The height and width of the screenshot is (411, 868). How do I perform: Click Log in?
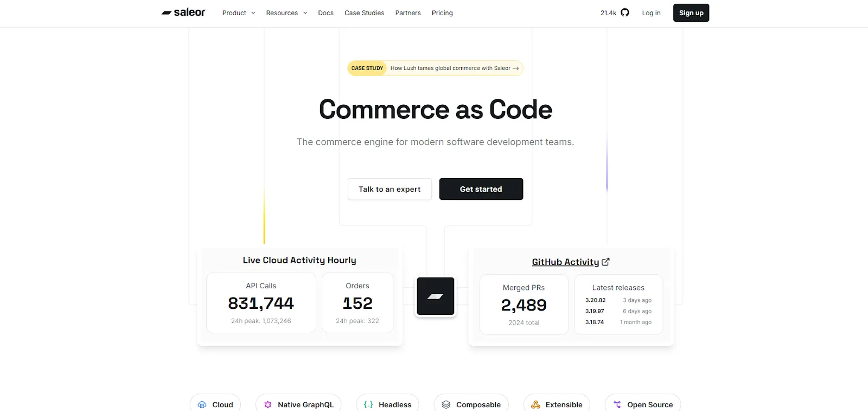(651, 13)
